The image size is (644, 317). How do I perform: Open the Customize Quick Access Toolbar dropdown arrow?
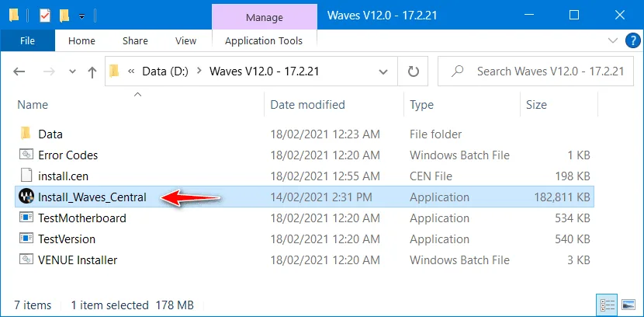coord(81,16)
